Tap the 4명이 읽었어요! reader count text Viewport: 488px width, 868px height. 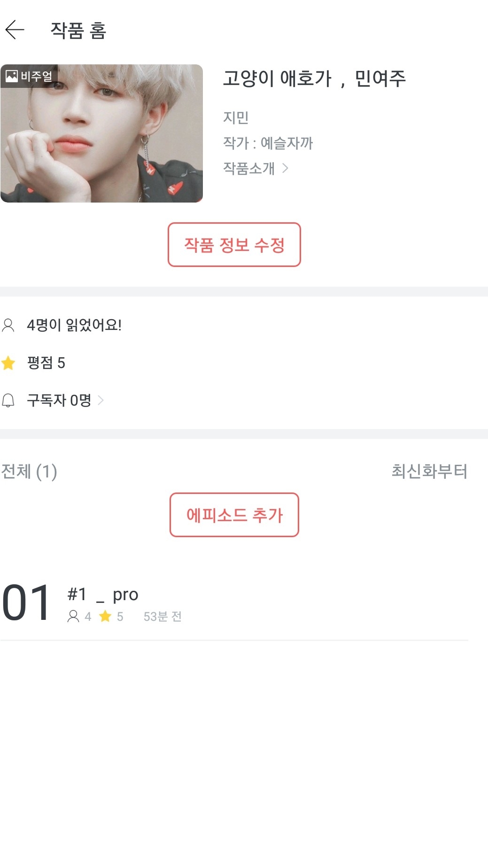[74, 325]
